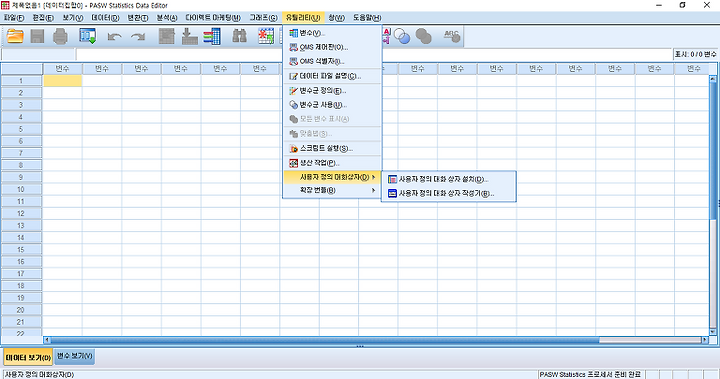
Task: Open the 도움말(H) menu
Action: [367, 17]
